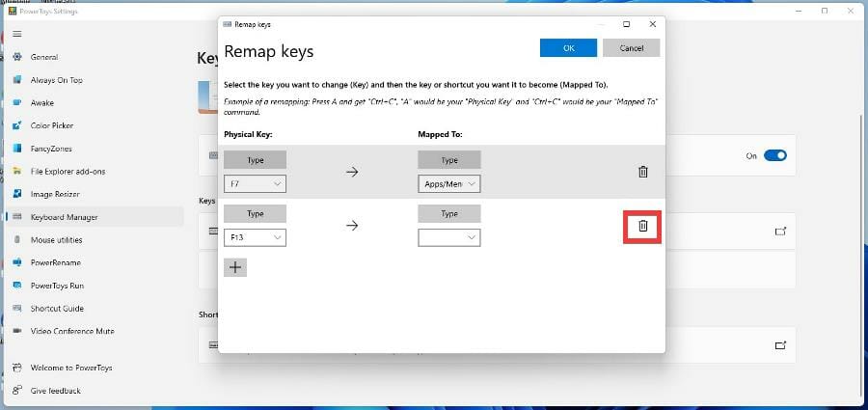Click the Always On Top icon

[x=17, y=80]
